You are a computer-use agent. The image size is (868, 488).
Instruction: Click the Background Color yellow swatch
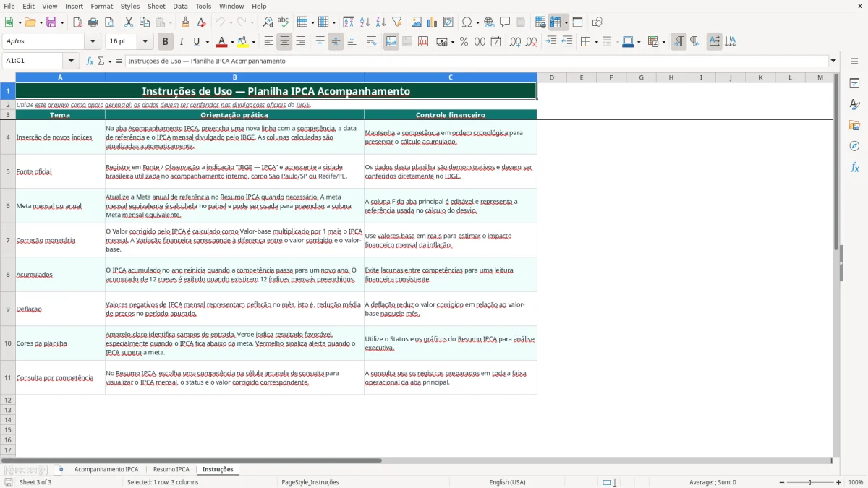click(x=243, y=42)
